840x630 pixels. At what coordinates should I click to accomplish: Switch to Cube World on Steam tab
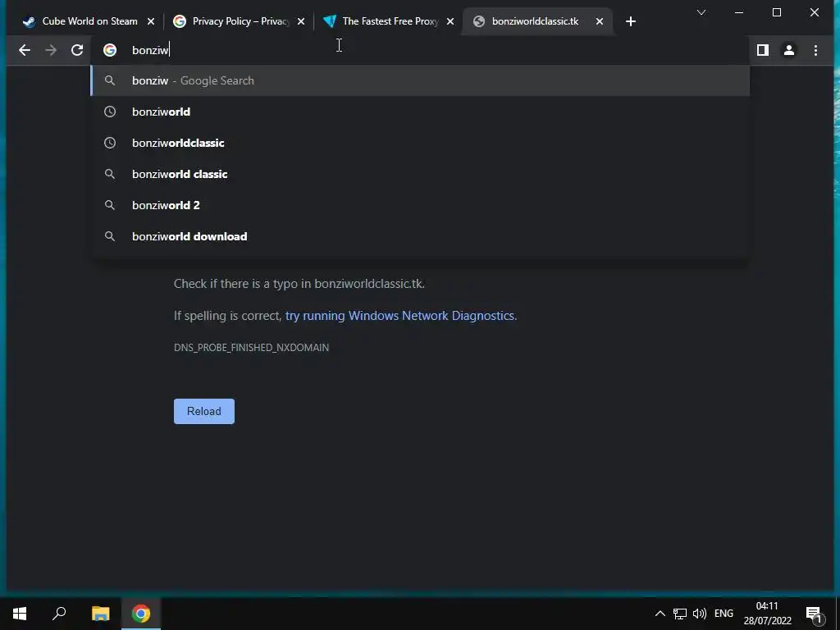(x=89, y=21)
